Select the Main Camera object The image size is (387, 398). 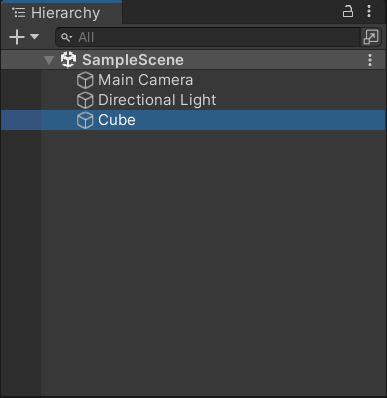point(145,80)
